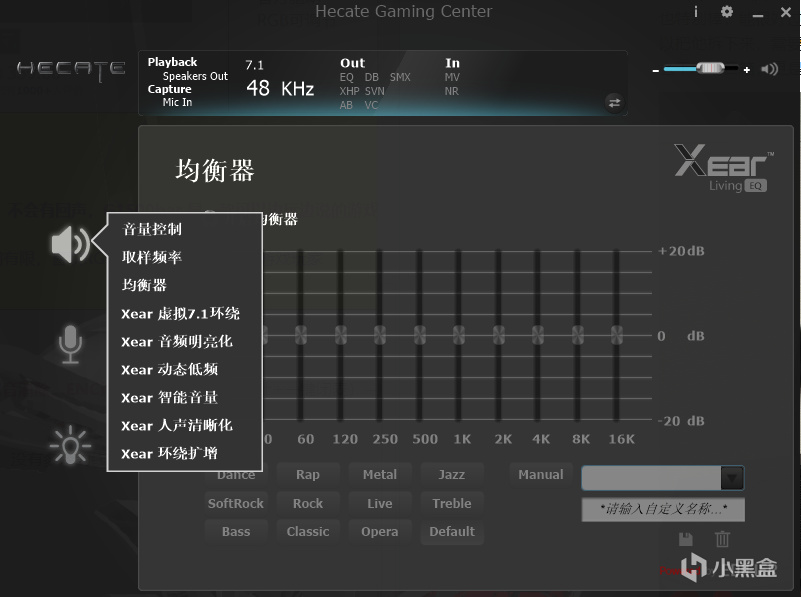
Task: Click the 250 Hz band slider handle
Action: coord(380,335)
